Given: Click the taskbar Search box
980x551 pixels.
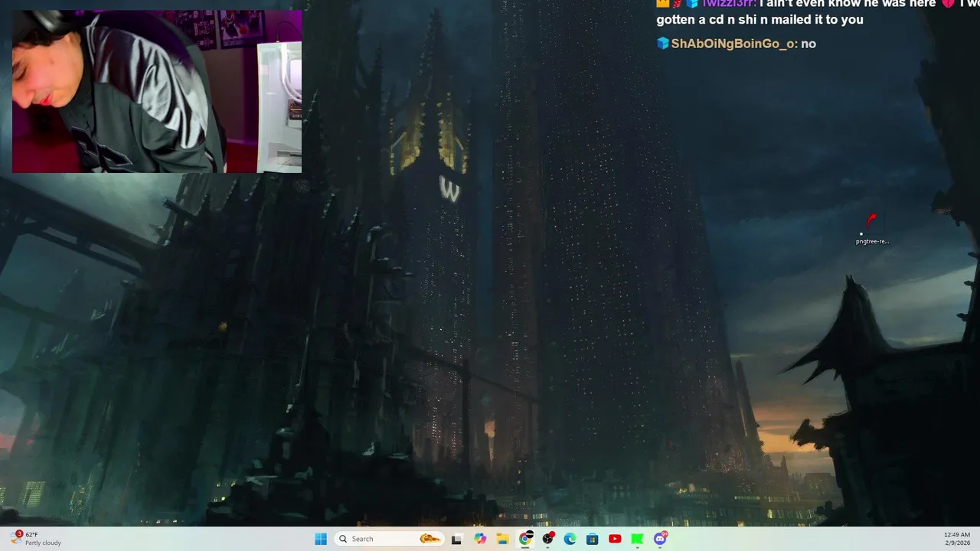Looking at the screenshot, I should click(x=389, y=539).
